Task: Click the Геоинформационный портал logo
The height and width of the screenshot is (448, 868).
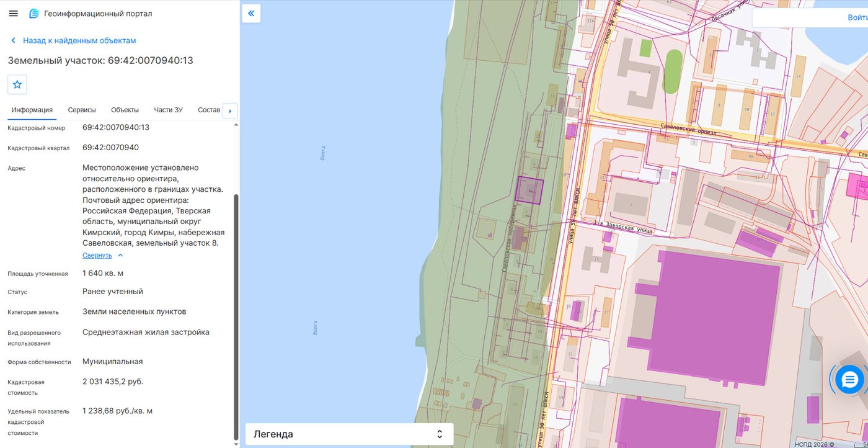Action: (34, 14)
